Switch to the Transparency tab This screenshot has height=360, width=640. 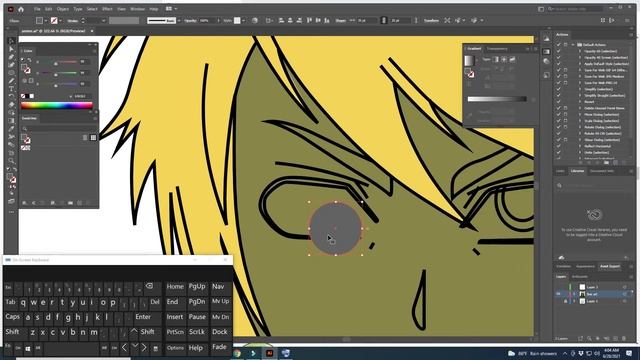point(497,49)
